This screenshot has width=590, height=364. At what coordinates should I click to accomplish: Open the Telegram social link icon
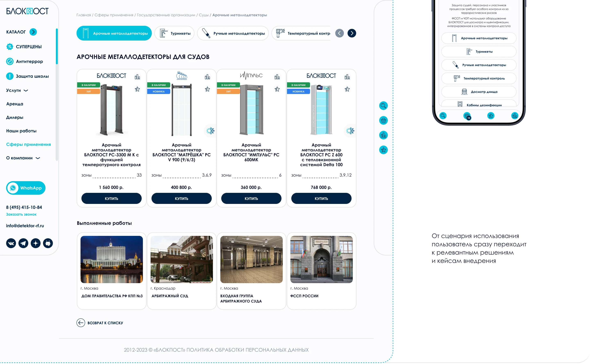(x=23, y=243)
